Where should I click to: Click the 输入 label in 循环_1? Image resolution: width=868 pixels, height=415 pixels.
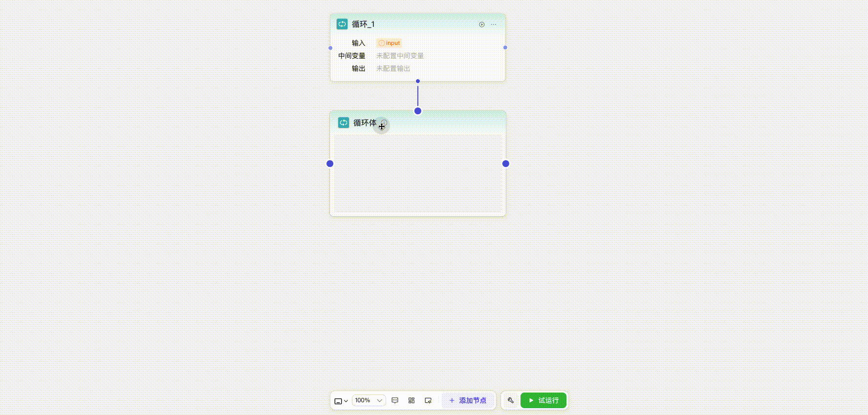click(358, 43)
